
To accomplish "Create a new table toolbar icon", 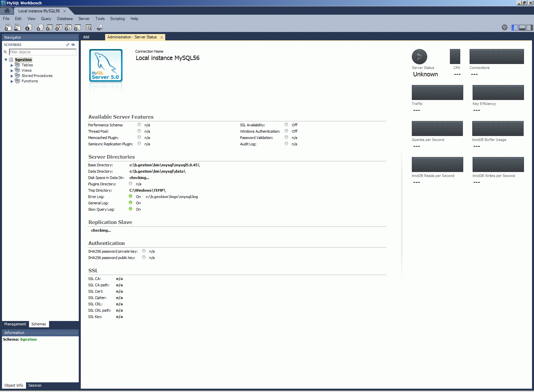I will coord(49,27).
